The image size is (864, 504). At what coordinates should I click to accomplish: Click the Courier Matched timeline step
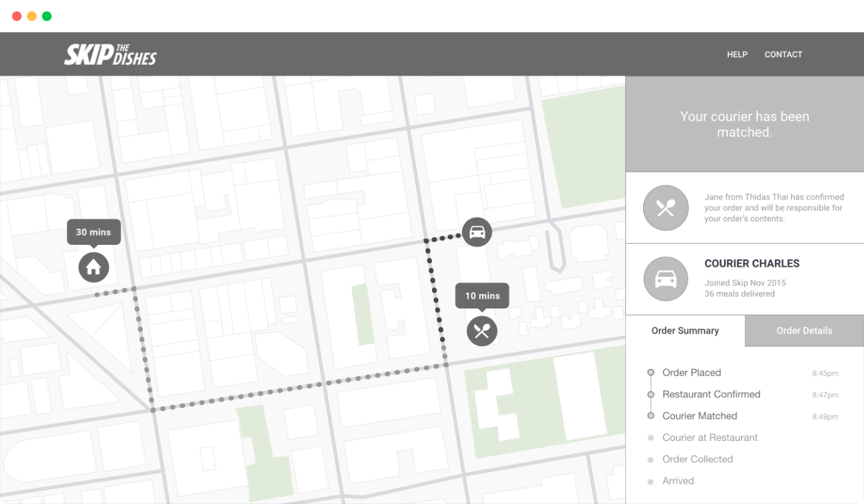(x=700, y=416)
